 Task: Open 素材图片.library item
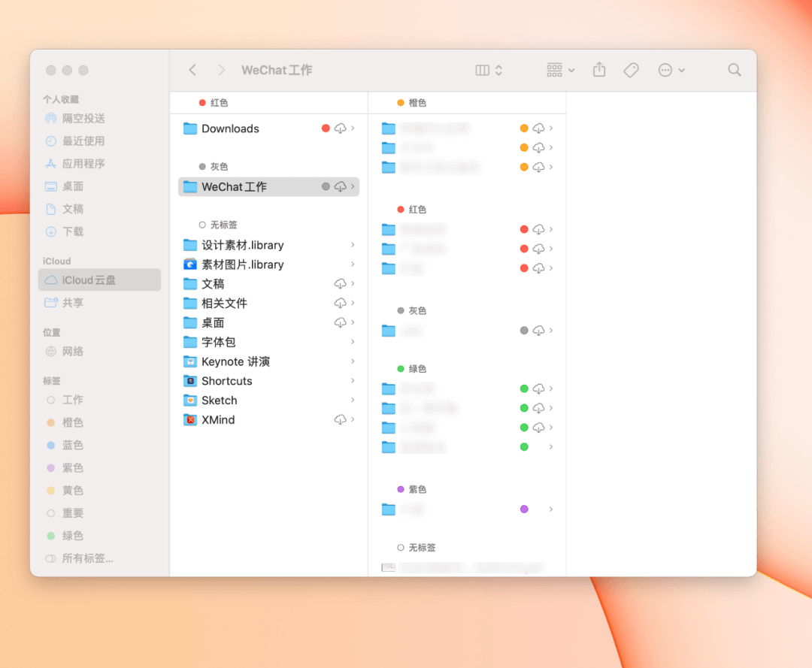(268, 264)
